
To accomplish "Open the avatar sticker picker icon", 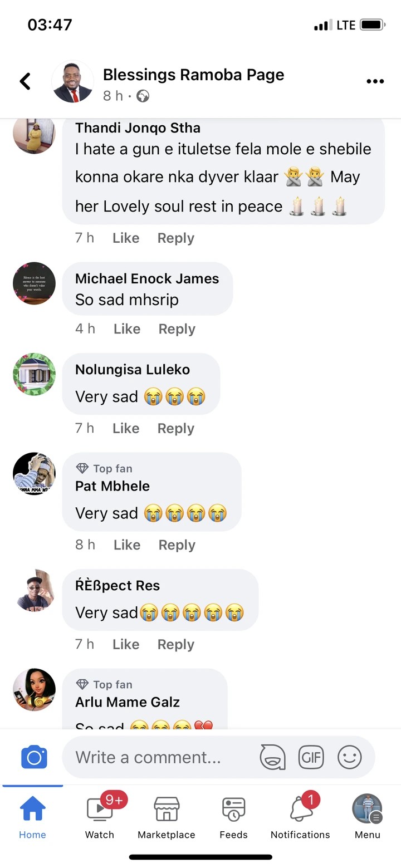I will pyautogui.click(x=272, y=757).
